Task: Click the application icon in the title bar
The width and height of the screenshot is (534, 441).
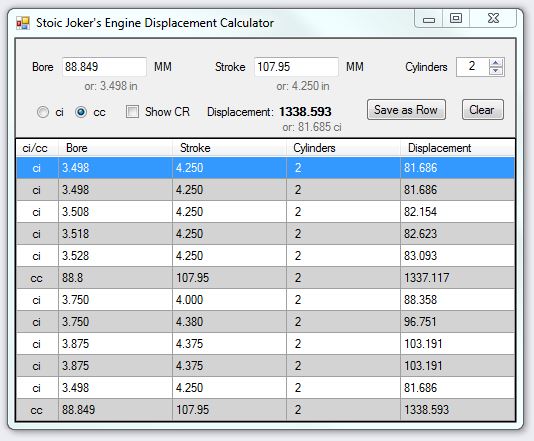Action: 23,23
